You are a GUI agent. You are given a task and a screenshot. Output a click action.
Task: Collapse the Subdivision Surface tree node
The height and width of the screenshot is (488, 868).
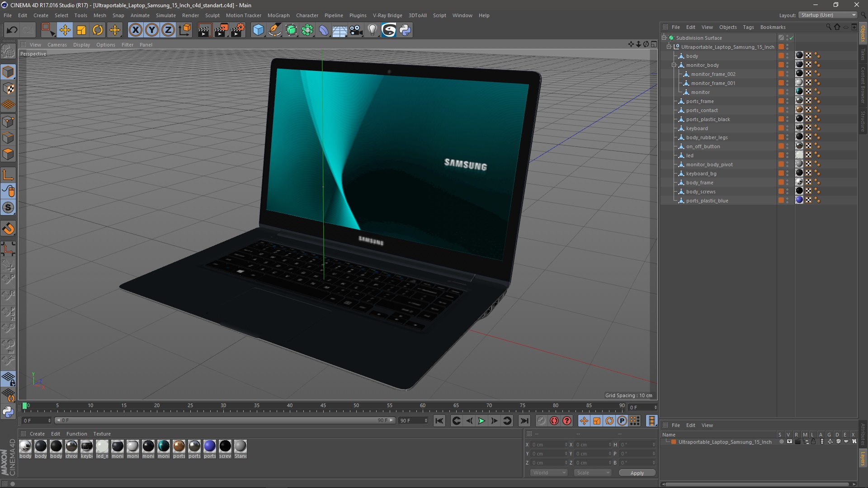tap(664, 38)
